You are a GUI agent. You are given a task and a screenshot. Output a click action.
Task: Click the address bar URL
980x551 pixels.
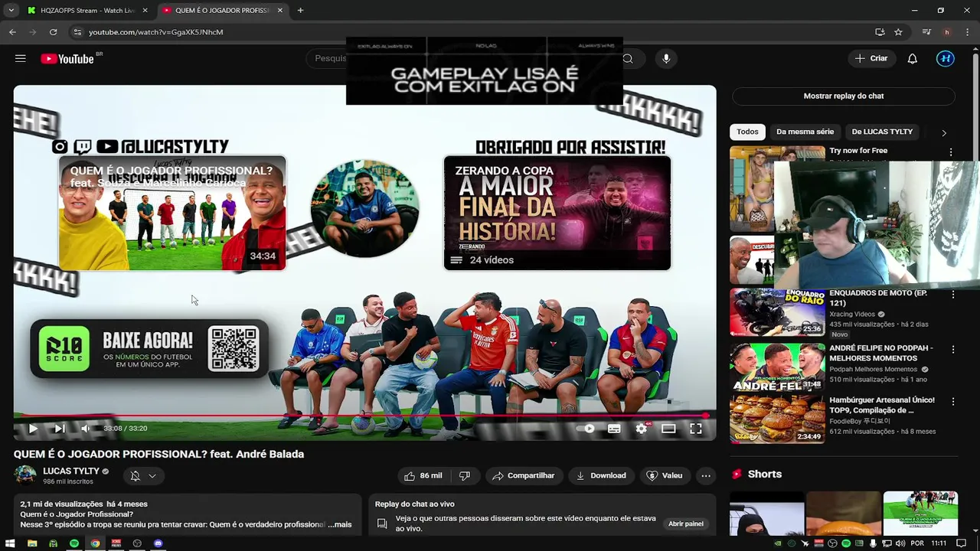[155, 32]
